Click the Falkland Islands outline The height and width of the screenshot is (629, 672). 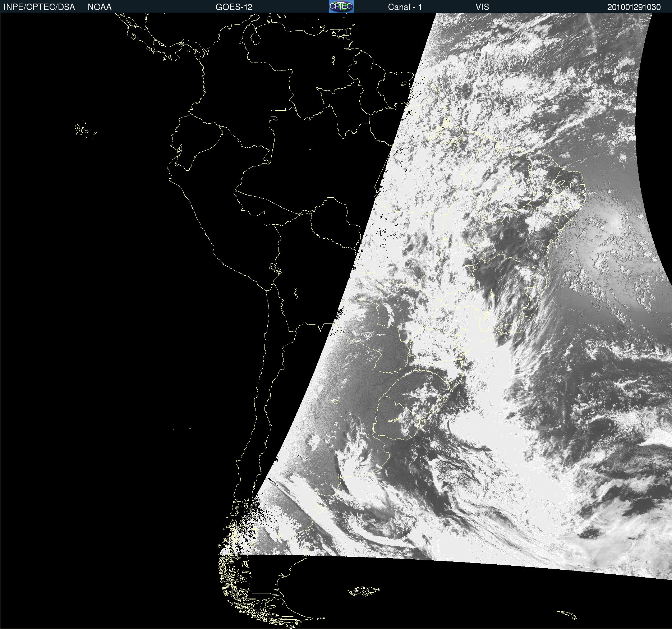364,591
